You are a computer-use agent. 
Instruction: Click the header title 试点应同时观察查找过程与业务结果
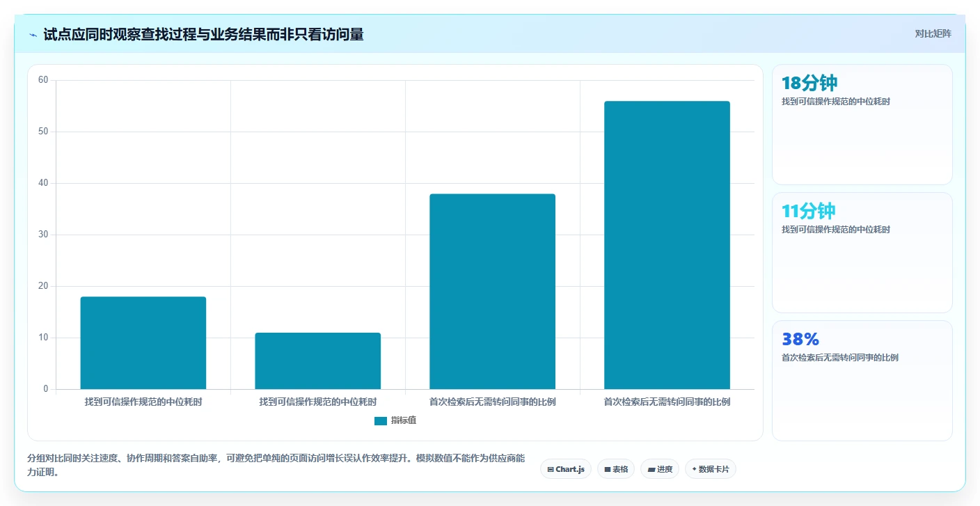[x=203, y=34]
